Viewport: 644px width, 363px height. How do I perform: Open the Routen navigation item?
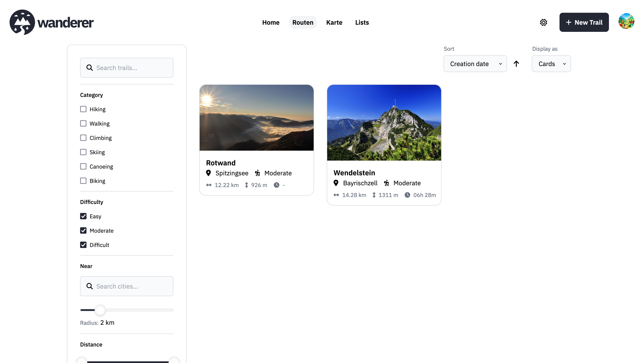pyautogui.click(x=303, y=22)
